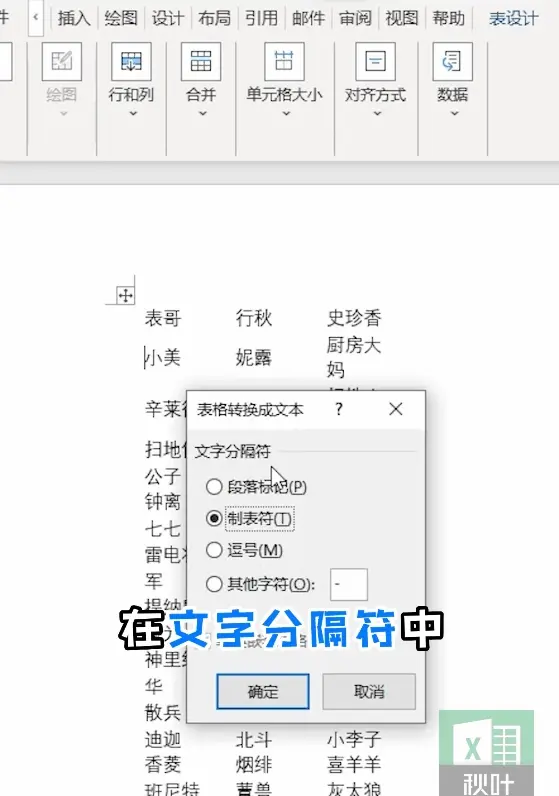Confirm with the 确定 button

coord(262,691)
